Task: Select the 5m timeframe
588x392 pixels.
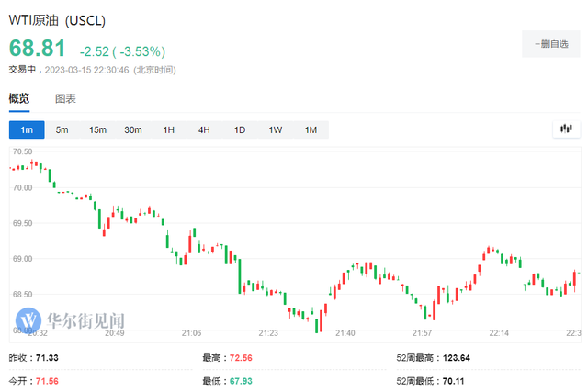Action: tap(62, 130)
